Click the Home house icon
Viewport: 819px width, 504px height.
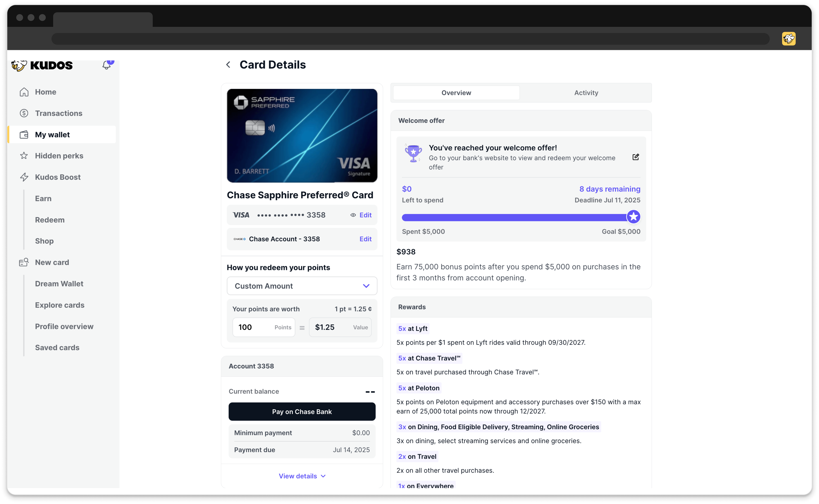pos(24,92)
